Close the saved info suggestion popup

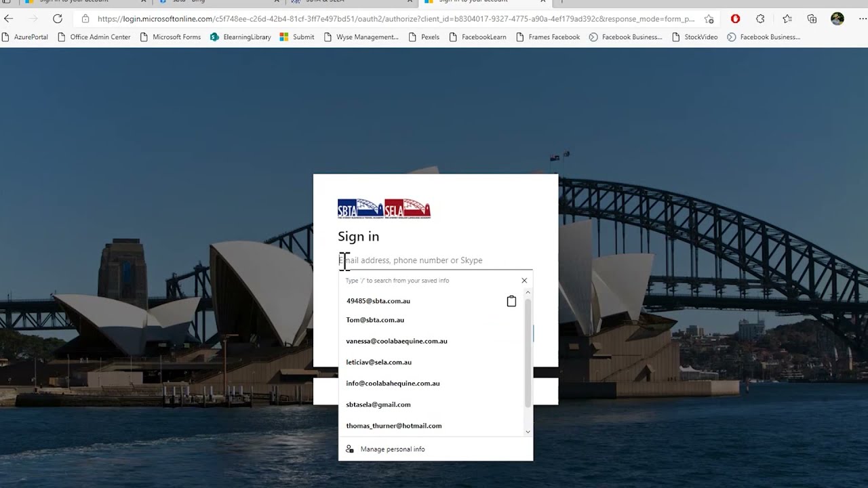point(524,281)
